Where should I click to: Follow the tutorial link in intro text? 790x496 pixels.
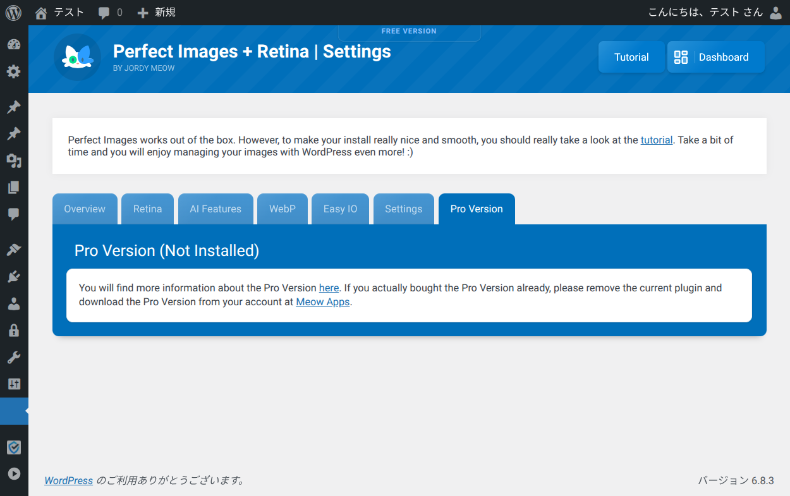point(656,140)
